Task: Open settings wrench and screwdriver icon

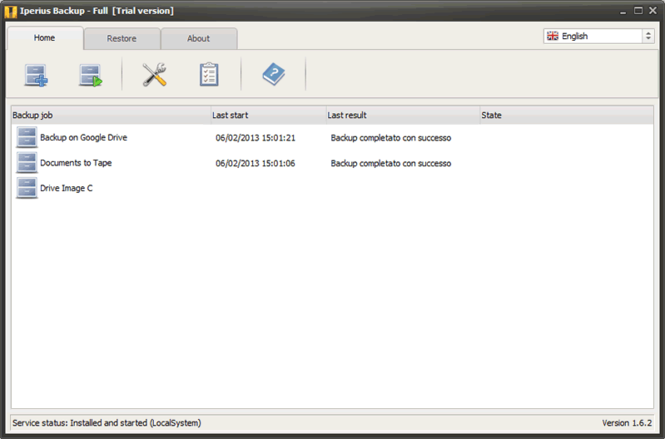Action: point(154,75)
